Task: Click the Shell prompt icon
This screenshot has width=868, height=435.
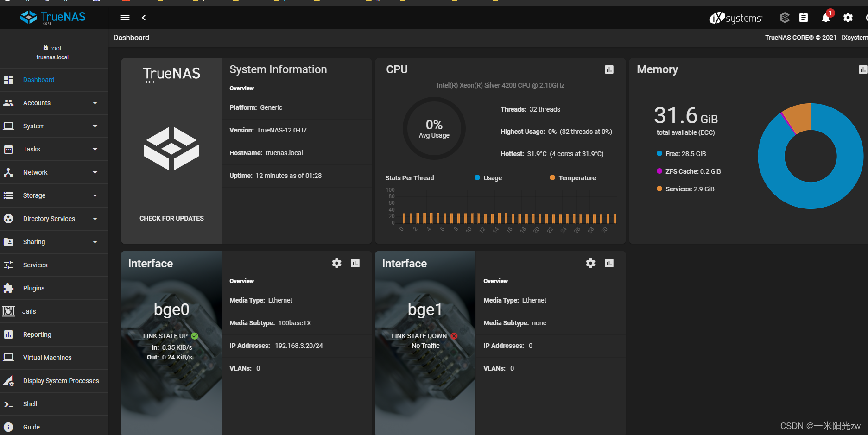Action: tap(8, 404)
